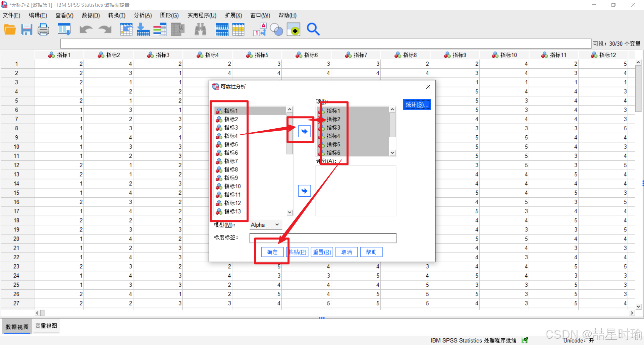Click the SPSS icon in dialog title
Image resolution: width=644 pixels, height=345 pixels.
(215, 86)
